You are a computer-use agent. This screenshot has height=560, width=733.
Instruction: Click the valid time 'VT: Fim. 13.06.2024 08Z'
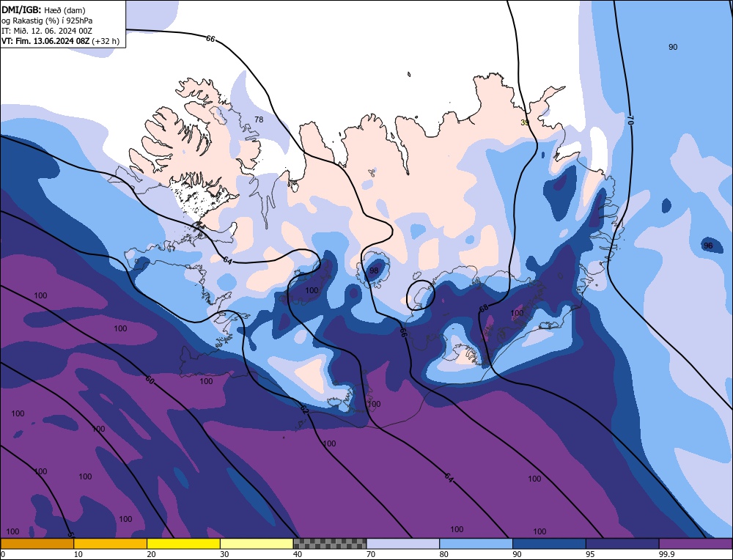(x=45, y=41)
